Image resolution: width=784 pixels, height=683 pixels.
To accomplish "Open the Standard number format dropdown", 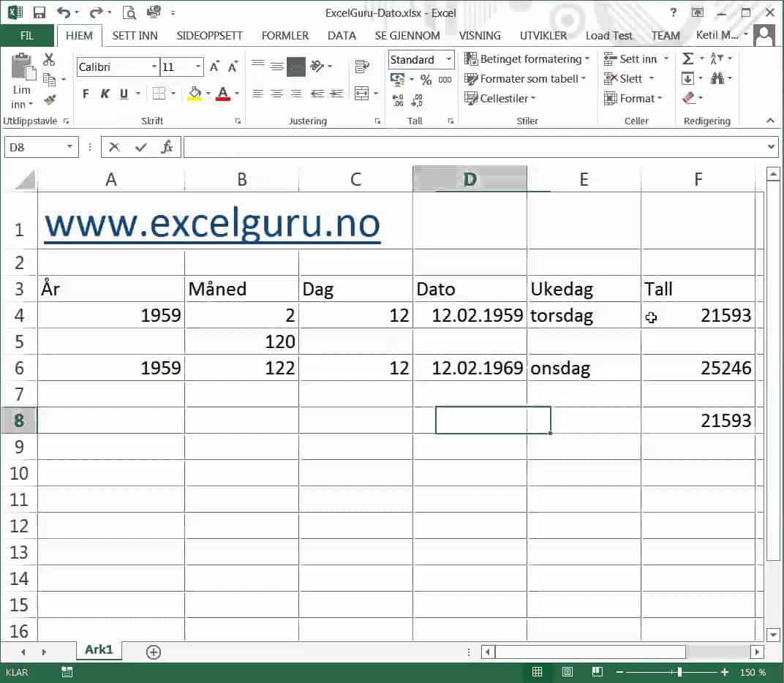I will pyautogui.click(x=448, y=59).
